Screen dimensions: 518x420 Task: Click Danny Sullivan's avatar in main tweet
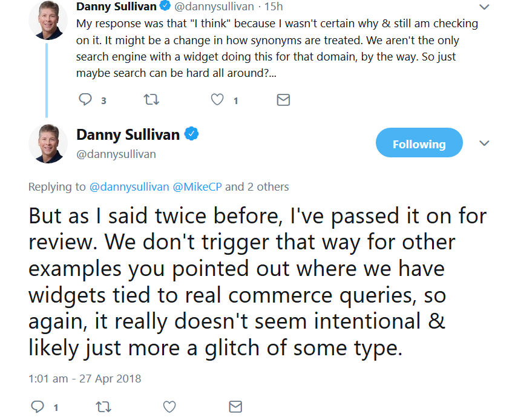click(x=48, y=144)
